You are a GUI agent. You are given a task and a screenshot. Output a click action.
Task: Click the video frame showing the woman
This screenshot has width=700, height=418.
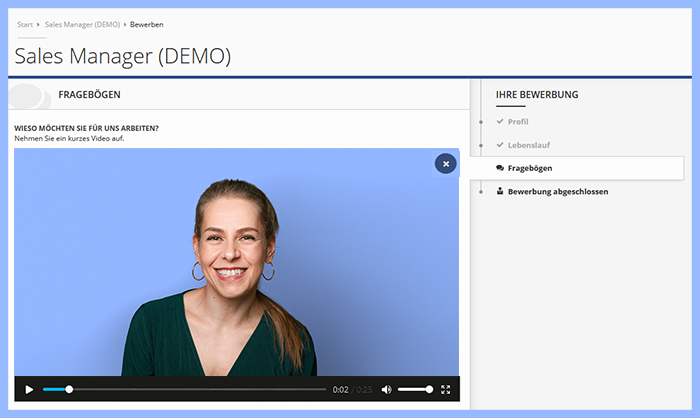click(237, 270)
